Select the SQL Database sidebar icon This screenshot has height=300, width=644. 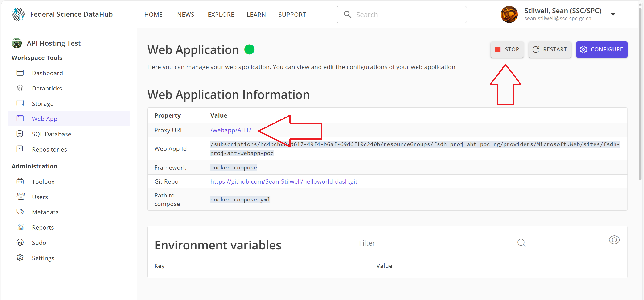[20, 134]
